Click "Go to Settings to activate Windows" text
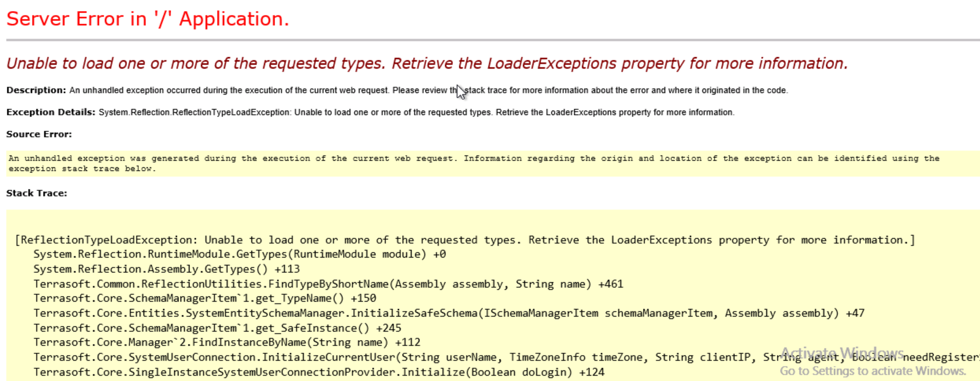 click(872, 371)
